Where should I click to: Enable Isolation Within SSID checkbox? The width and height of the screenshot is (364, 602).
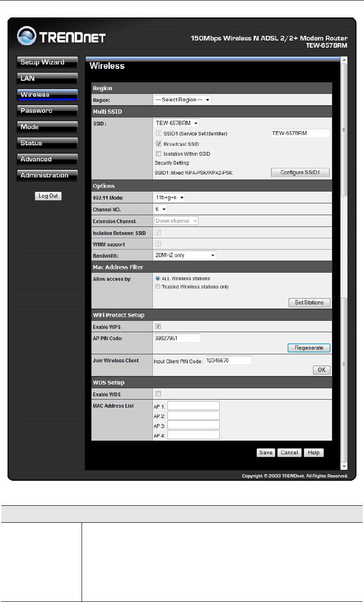coord(158,154)
